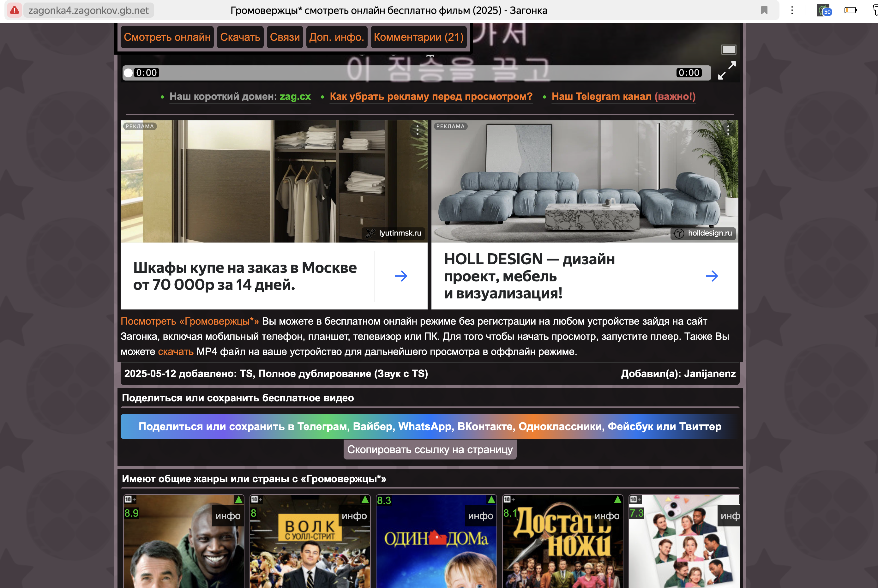Click the green triangle on Волк с Уолл-стрит poster
878x588 pixels.
coord(365,499)
